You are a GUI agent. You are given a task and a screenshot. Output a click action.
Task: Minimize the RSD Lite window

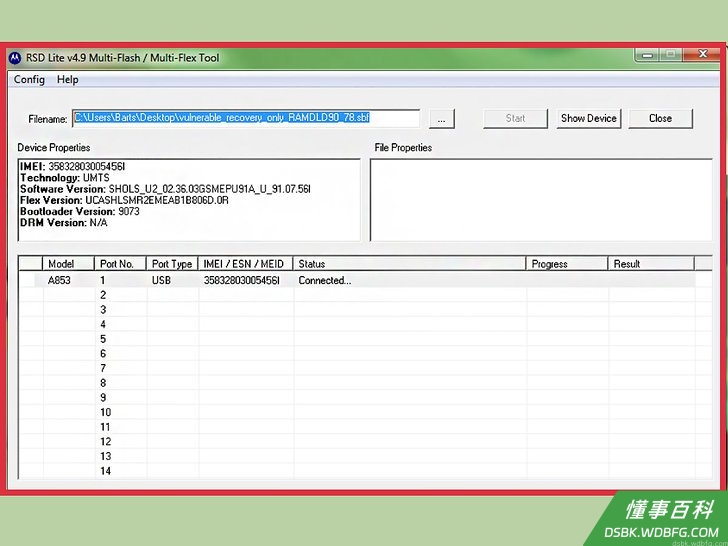tap(647, 55)
